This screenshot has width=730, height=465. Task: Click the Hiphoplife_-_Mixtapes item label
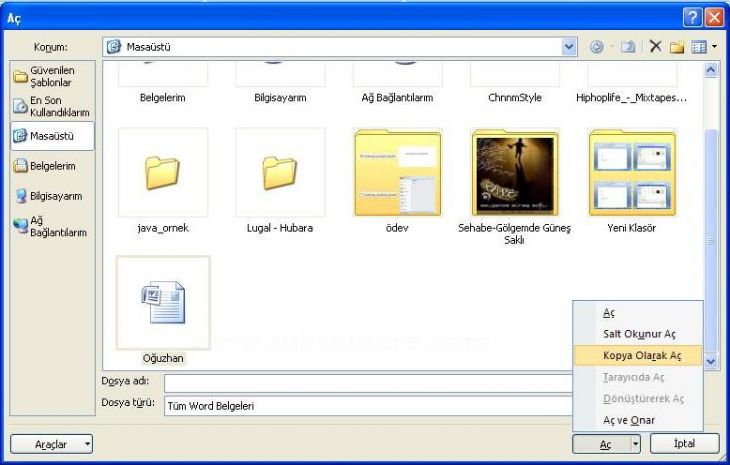631,98
